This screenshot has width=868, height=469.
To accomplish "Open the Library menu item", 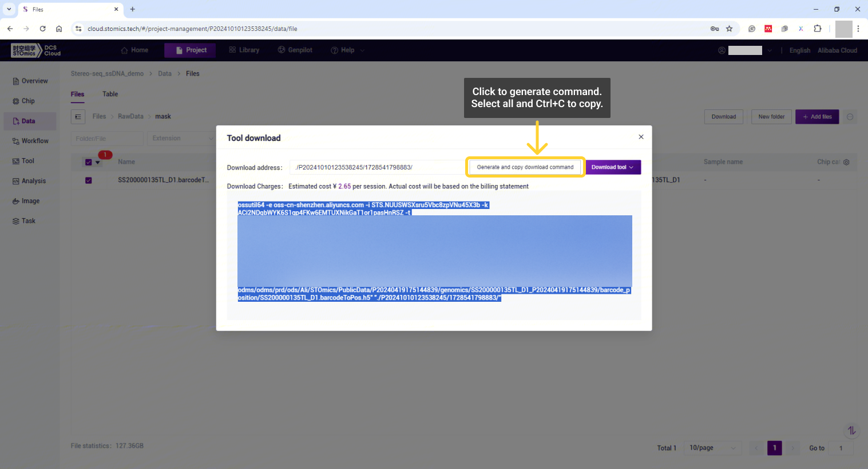I will click(x=244, y=50).
